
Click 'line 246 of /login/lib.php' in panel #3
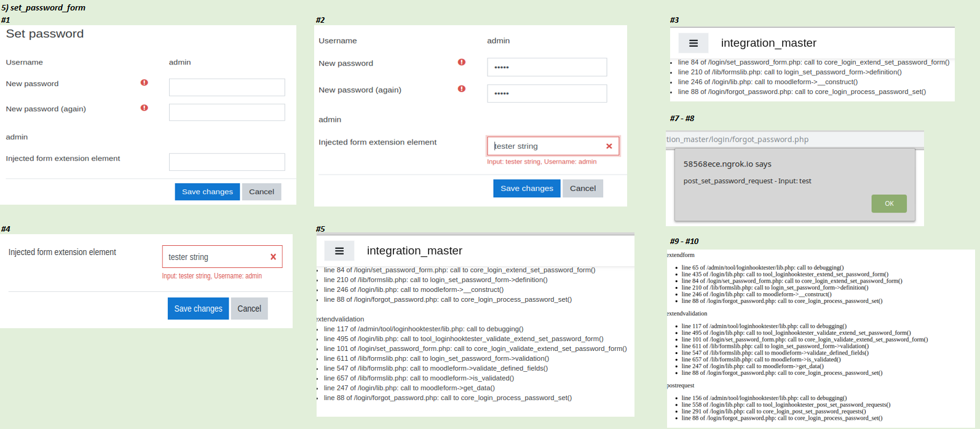click(x=767, y=82)
